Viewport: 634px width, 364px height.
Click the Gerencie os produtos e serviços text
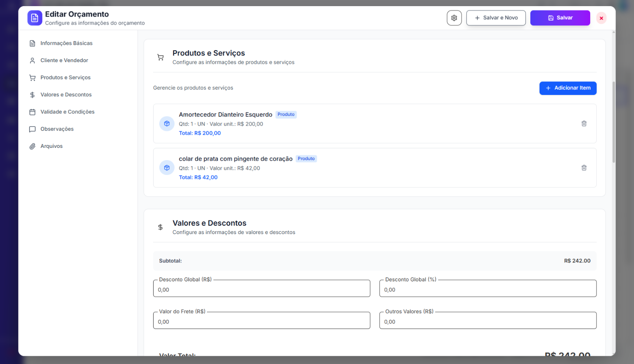click(x=193, y=88)
